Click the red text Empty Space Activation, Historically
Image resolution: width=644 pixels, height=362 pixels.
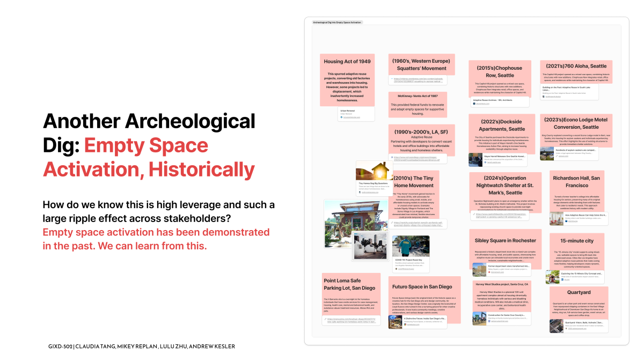tap(149, 157)
